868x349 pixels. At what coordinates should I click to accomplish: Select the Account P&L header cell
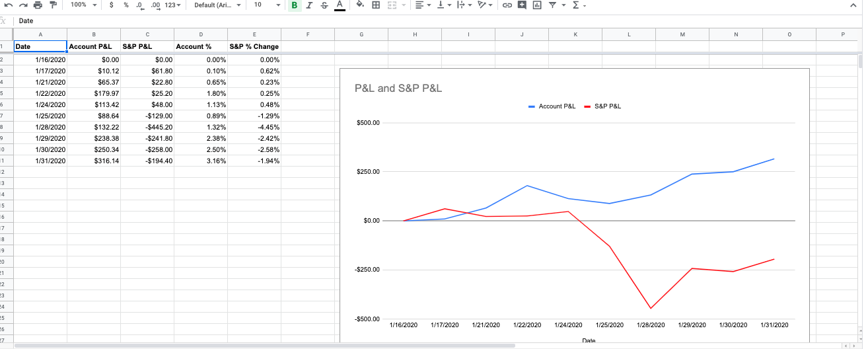pyautogui.click(x=94, y=46)
